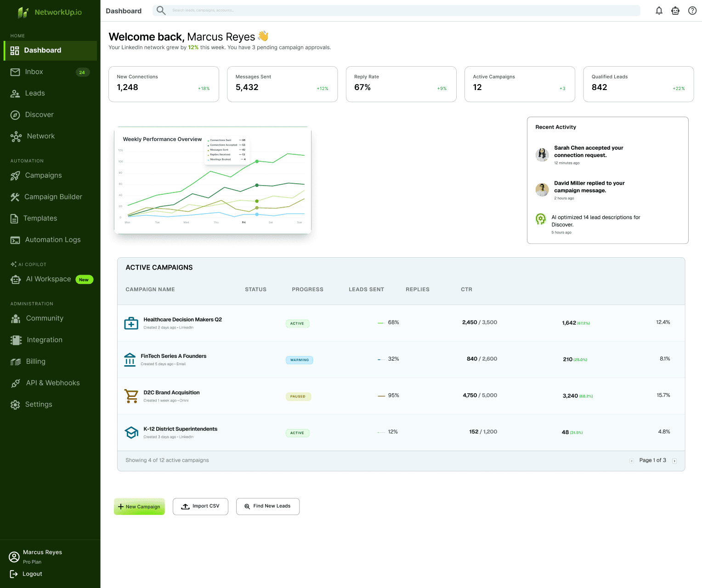The height and width of the screenshot is (588, 702).
Task: Open Settings in sidebar
Action: click(x=50, y=405)
